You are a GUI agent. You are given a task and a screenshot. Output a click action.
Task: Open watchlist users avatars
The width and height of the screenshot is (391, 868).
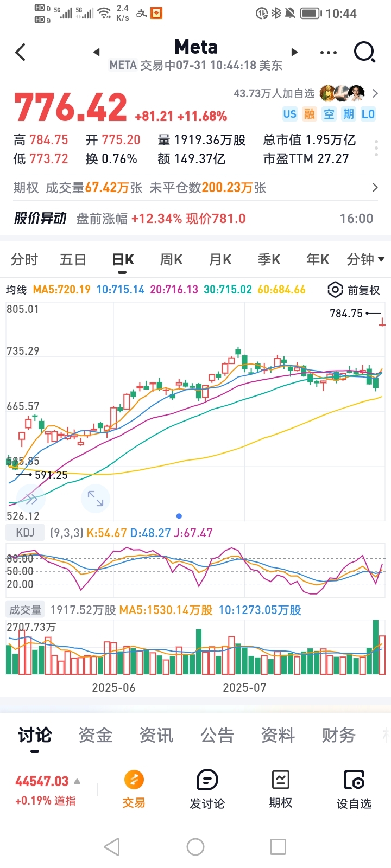click(x=342, y=93)
